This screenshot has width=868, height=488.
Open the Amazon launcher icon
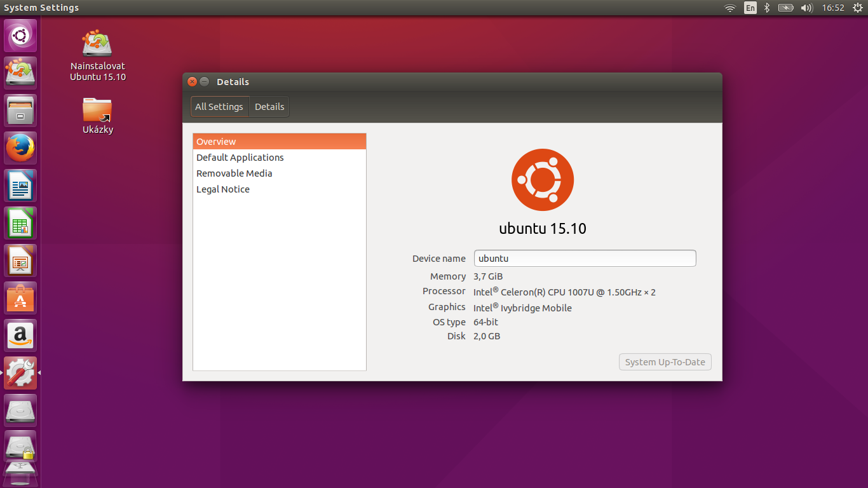tap(21, 335)
